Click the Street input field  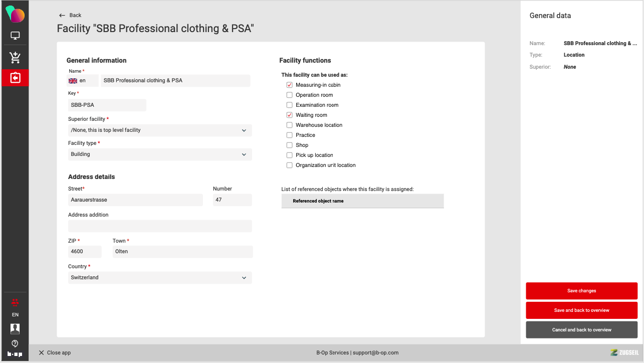135,200
